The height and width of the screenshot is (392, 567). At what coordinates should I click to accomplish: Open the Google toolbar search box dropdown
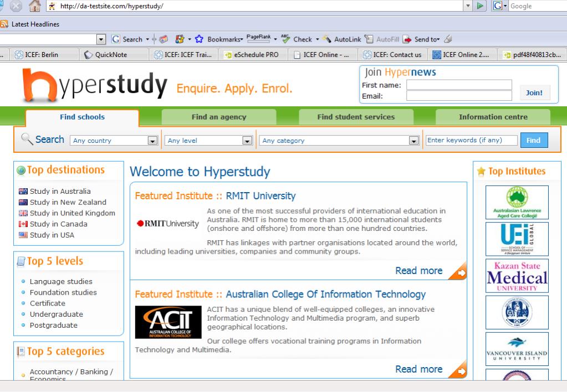(101, 39)
